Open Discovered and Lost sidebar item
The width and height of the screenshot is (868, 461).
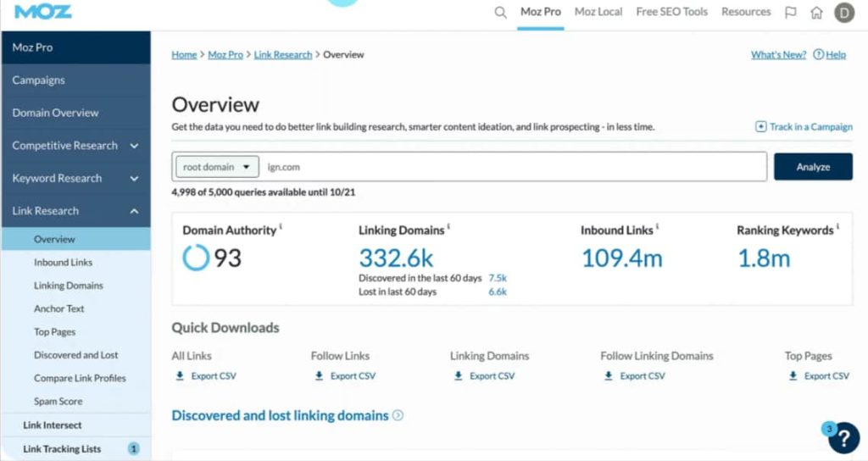point(75,355)
